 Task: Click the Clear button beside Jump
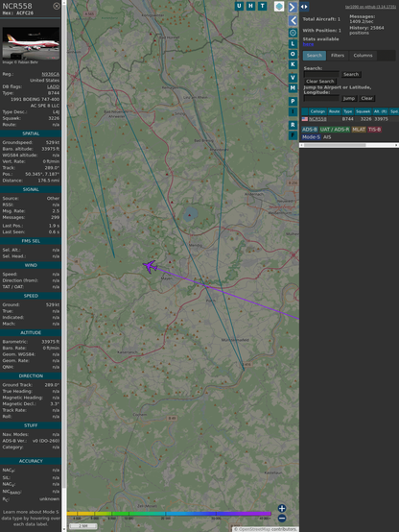(366, 98)
